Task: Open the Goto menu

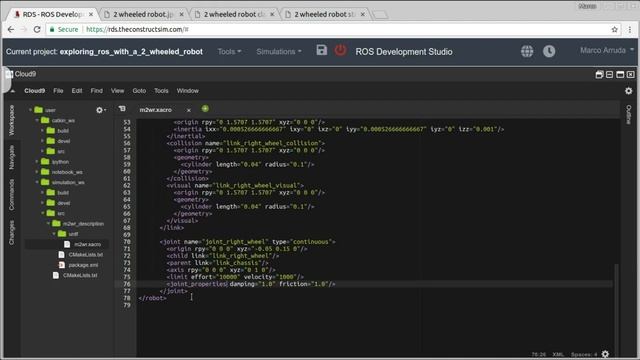Action: click(x=139, y=91)
